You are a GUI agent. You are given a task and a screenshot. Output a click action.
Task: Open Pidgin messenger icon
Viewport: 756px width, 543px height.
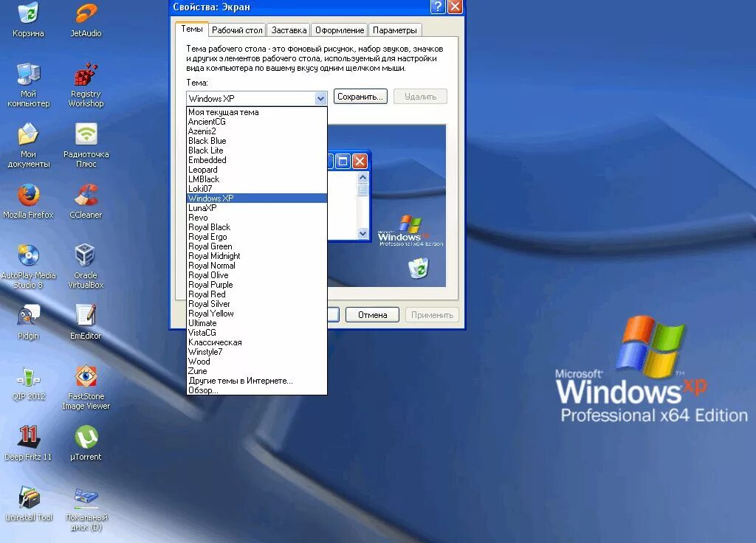(28, 322)
